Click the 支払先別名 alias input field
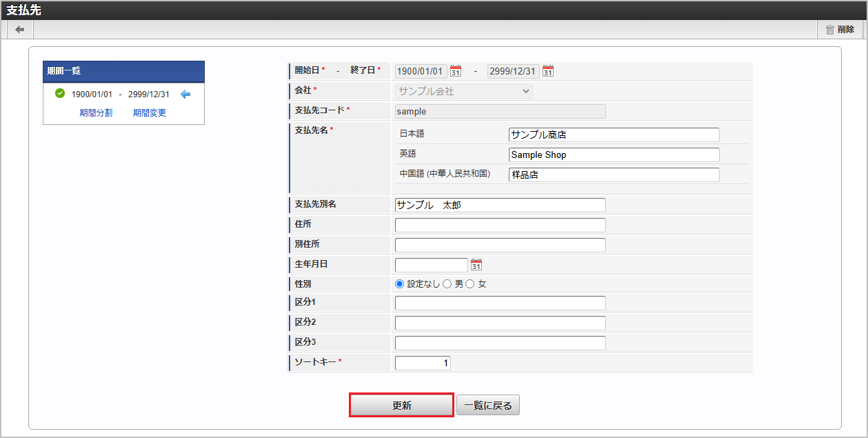The height and width of the screenshot is (438, 868). click(500, 206)
